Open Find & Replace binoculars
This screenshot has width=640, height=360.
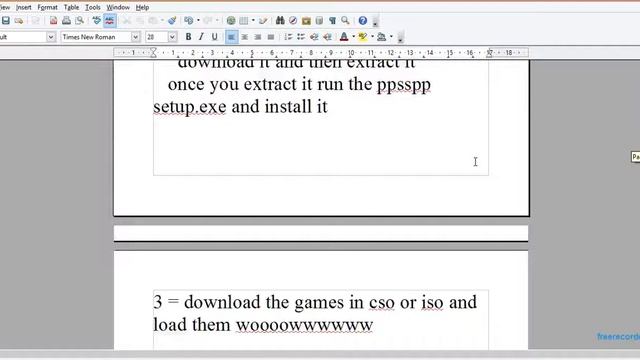(x=280, y=20)
